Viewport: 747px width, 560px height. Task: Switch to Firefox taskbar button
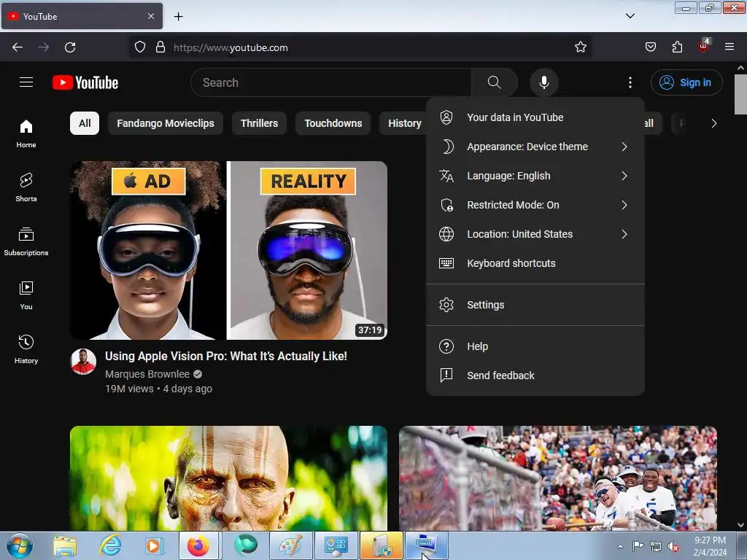point(198,545)
